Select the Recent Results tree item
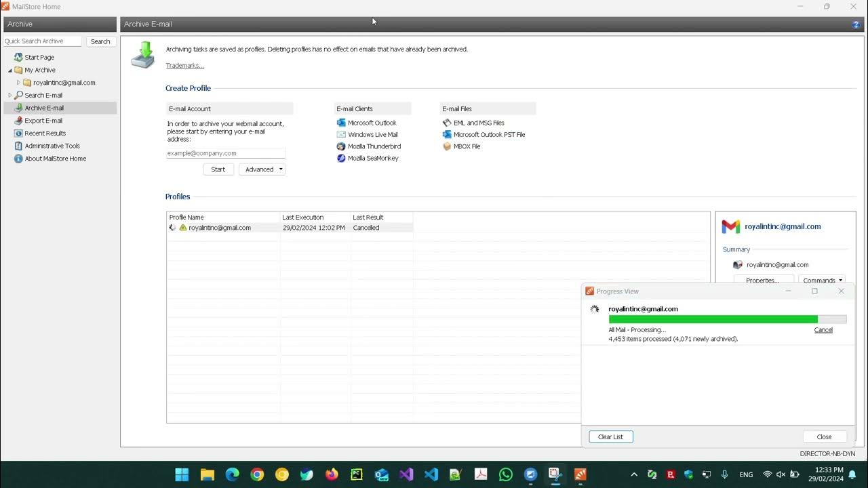 (x=45, y=134)
